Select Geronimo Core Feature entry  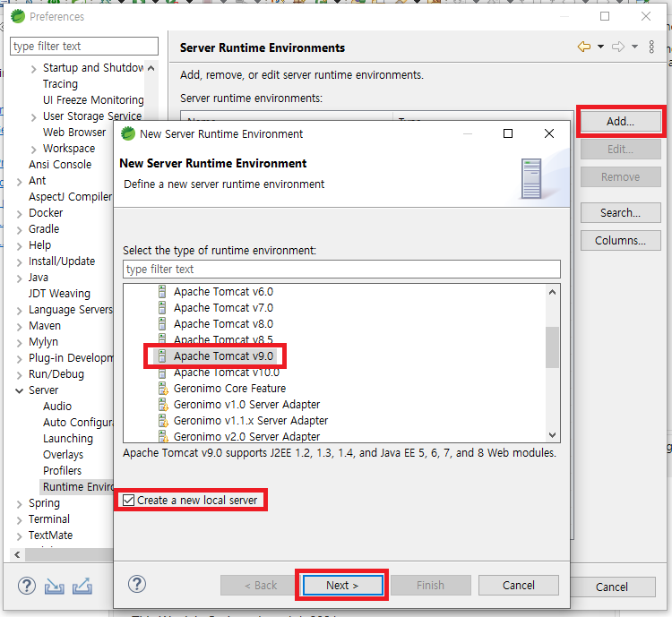click(229, 388)
